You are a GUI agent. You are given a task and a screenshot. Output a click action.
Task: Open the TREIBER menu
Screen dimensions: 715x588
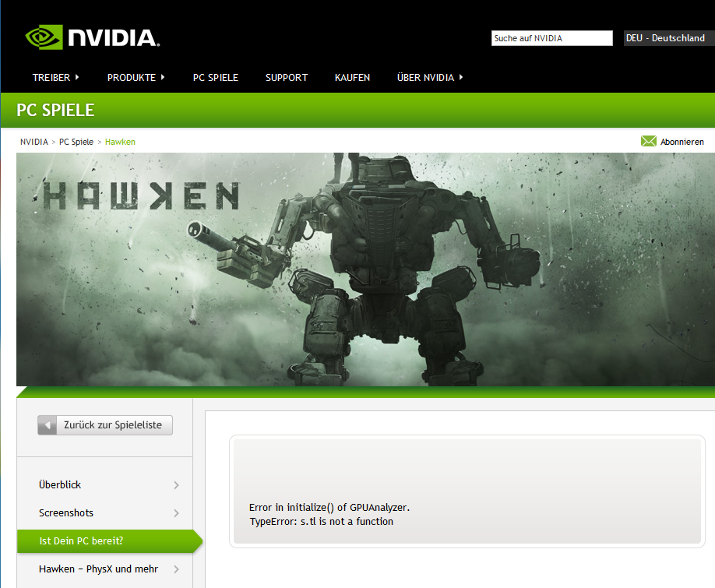pos(51,77)
